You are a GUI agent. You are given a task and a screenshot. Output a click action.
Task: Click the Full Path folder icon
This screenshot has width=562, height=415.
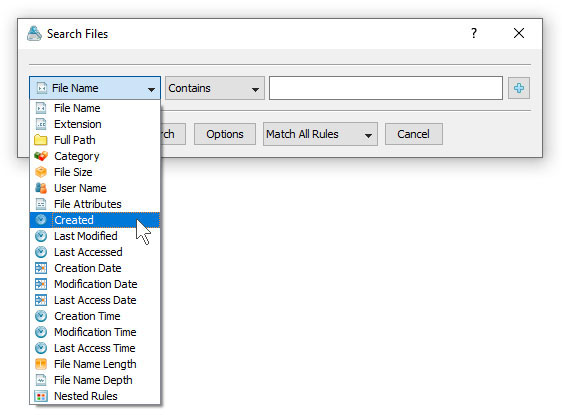tap(41, 140)
